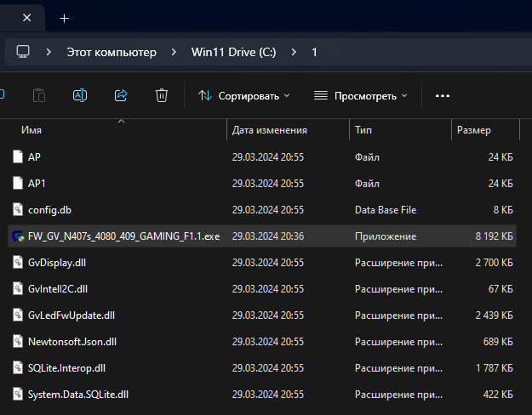Click file name FW_GV_N407s_4080_409_GAMING_F1.1.exe
This screenshot has height=415, width=532.
point(123,236)
